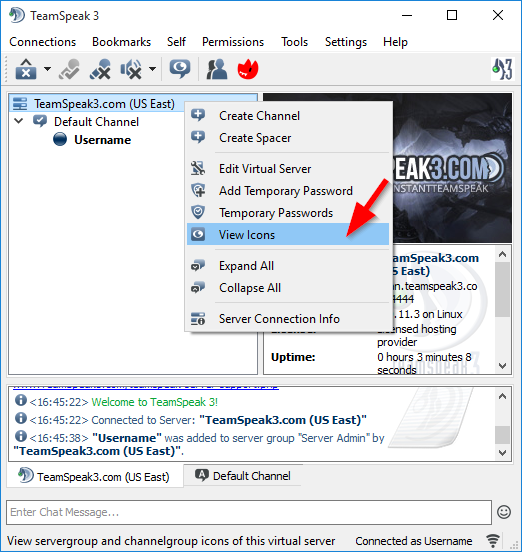Open the emoticon smiley picker
The image size is (522, 552).
point(504,512)
